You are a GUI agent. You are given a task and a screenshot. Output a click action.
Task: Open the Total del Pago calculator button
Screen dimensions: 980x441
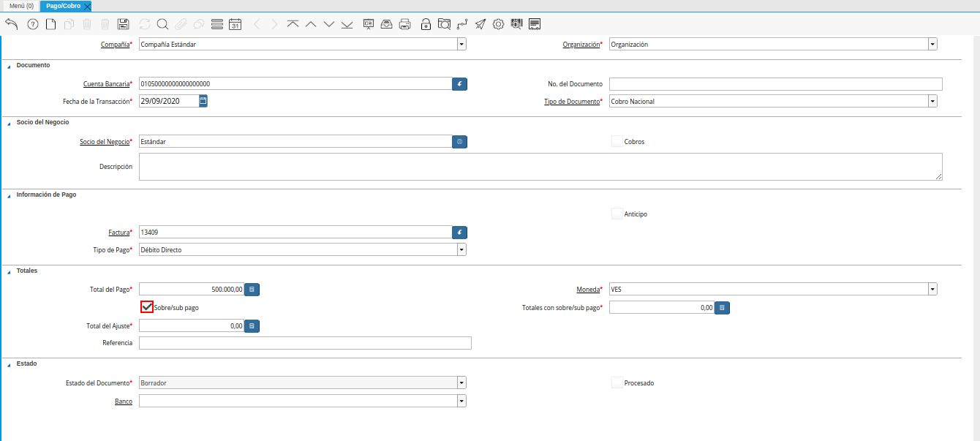coord(252,288)
